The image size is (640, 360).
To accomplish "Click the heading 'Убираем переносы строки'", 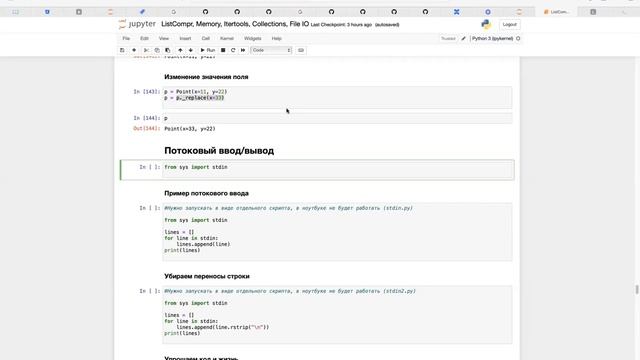I will click(x=207, y=276).
